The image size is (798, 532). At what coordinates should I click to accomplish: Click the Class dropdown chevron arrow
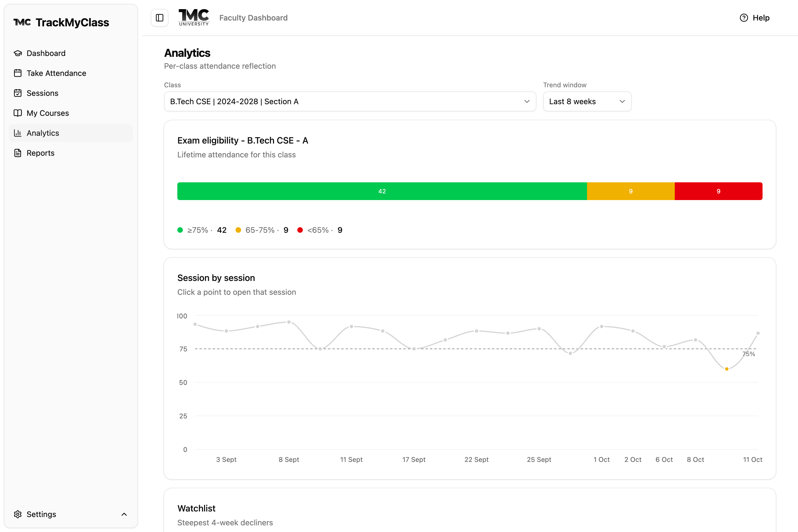[x=526, y=101]
